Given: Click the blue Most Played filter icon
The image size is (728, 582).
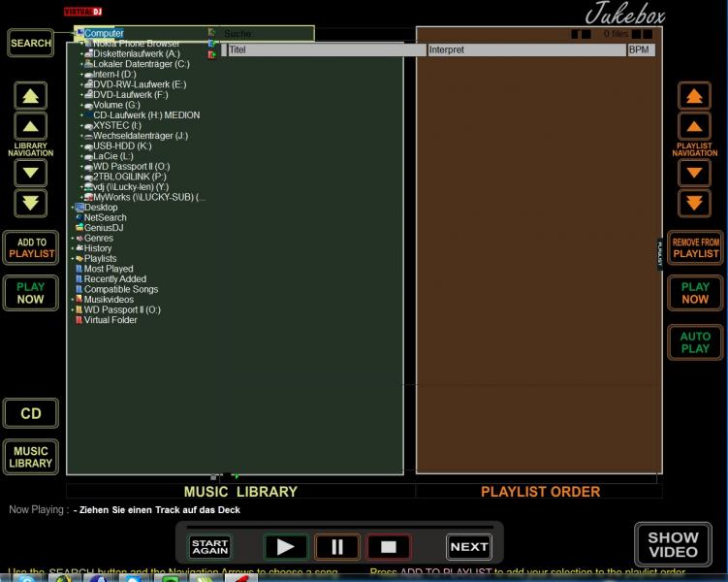Looking at the screenshot, I should coord(79,269).
